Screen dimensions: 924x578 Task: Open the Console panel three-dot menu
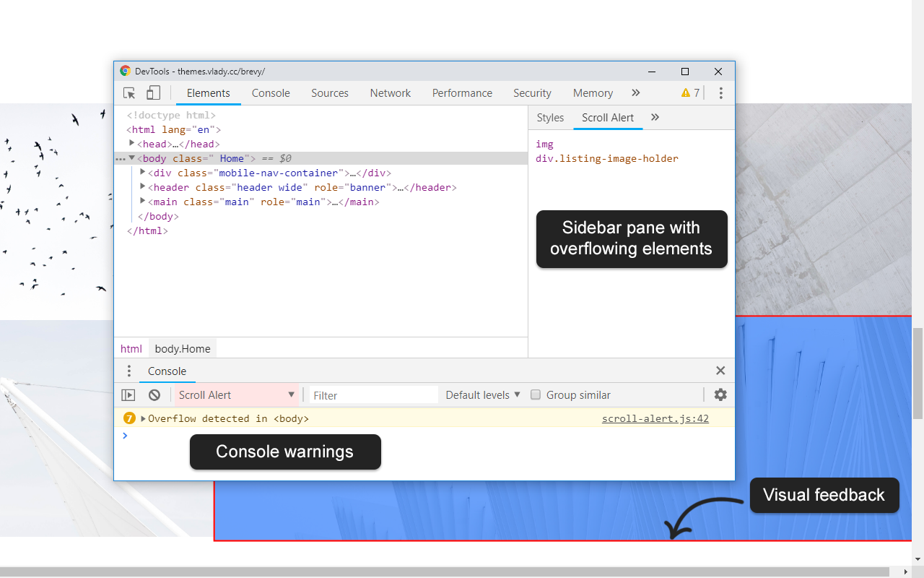point(129,370)
